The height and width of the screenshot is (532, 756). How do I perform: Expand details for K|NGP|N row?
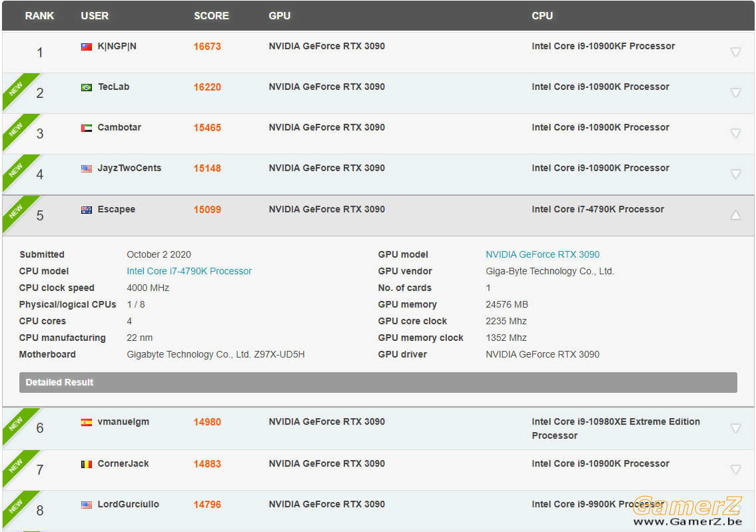(735, 52)
